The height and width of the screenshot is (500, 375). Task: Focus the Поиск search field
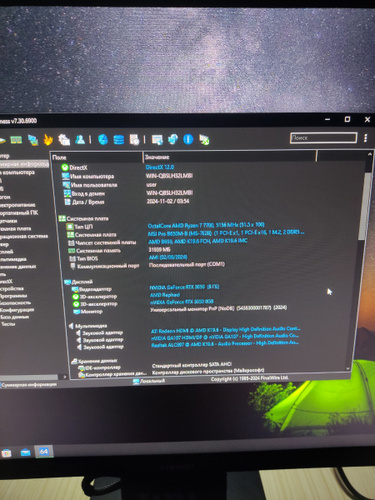pyautogui.click(x=323, y=138)
